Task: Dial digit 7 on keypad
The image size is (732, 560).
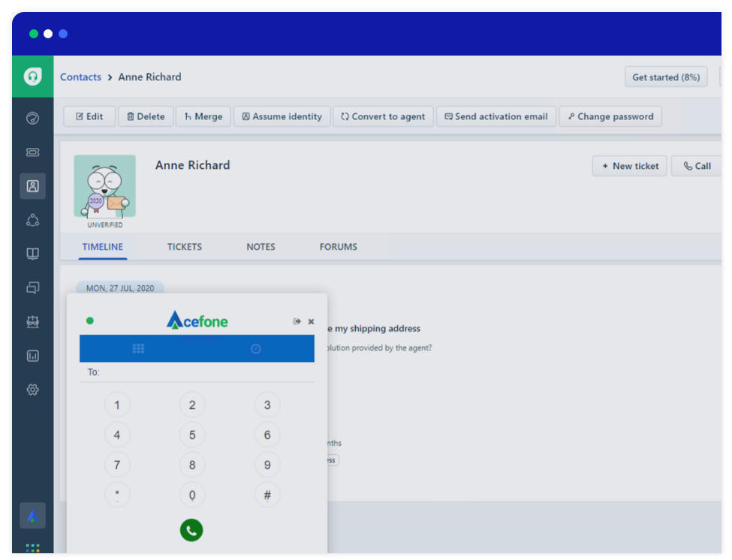Action: [x=117, y=465]
